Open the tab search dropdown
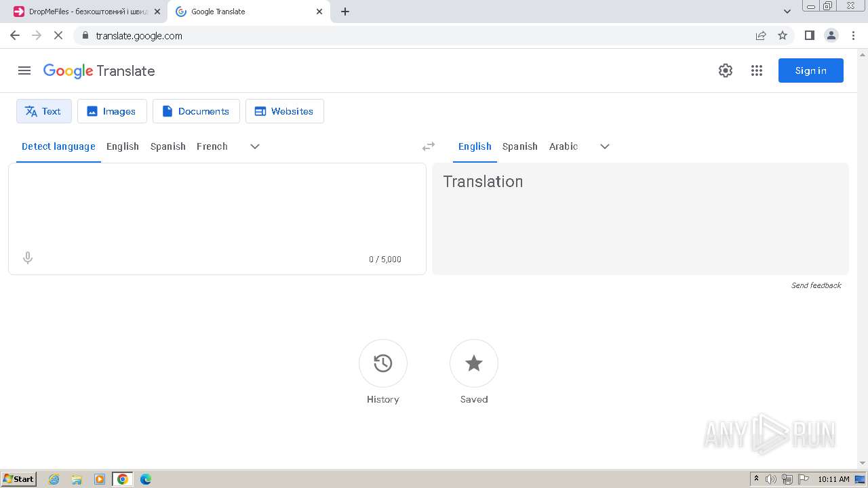 pyautogui.click(x=787, y=12)
